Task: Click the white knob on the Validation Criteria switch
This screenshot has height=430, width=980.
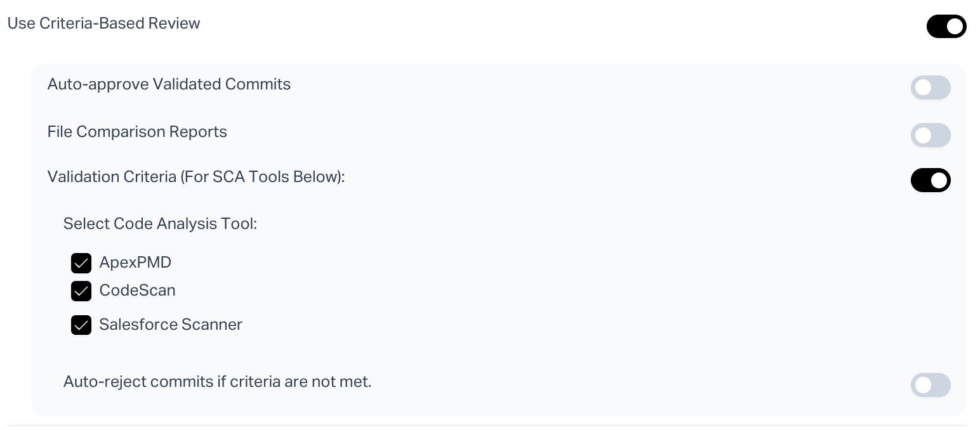Action: (939, 180)
